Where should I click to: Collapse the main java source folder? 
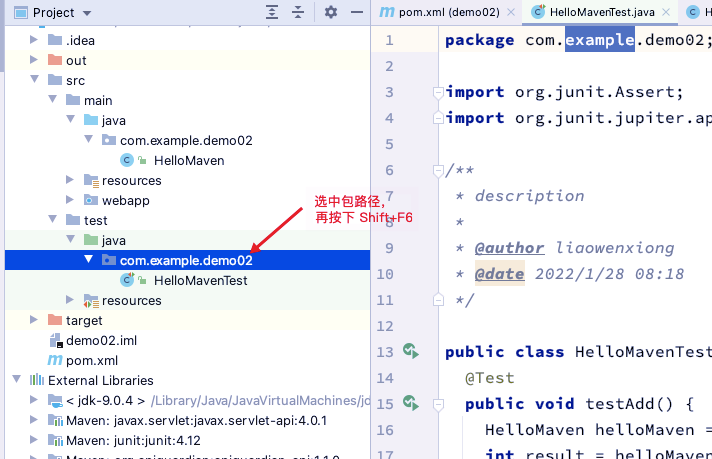[x=71, y=119]
